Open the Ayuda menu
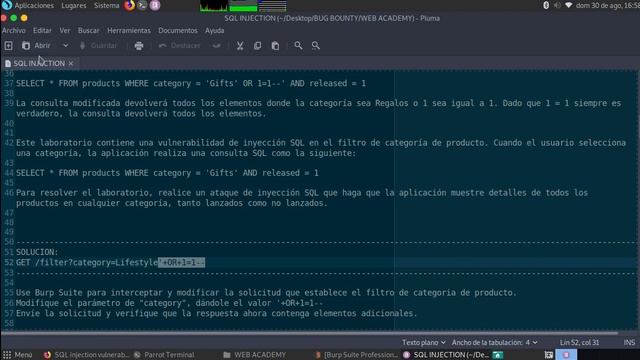The image size is (640, 360). [214, 31]
